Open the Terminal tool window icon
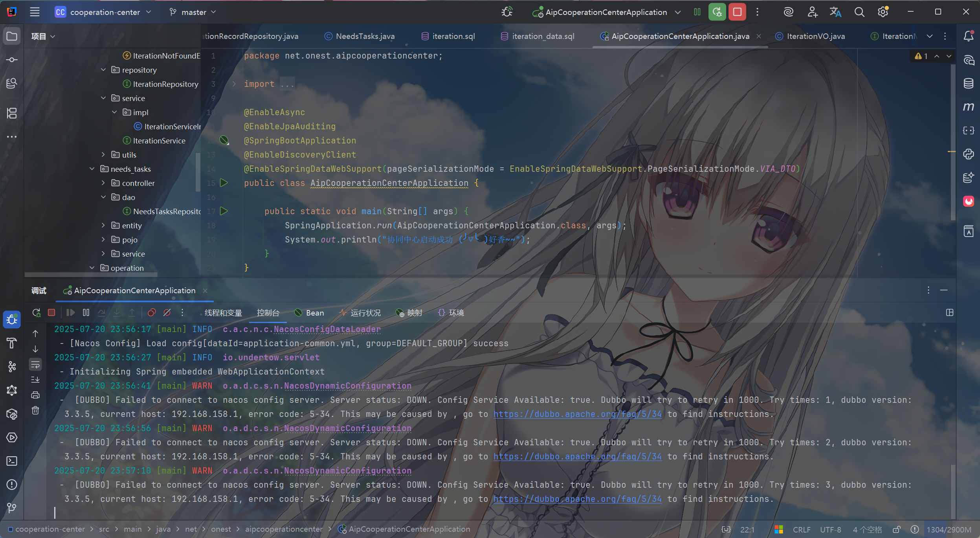The image size is (980, 538). (x=12, y=461)
